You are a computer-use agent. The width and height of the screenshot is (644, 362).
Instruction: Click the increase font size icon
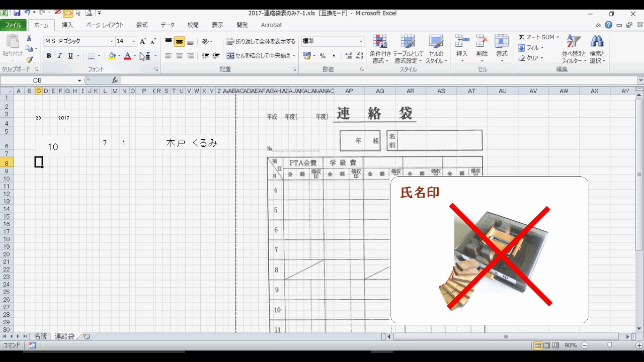pyautogui.click(x=143, y=41)
